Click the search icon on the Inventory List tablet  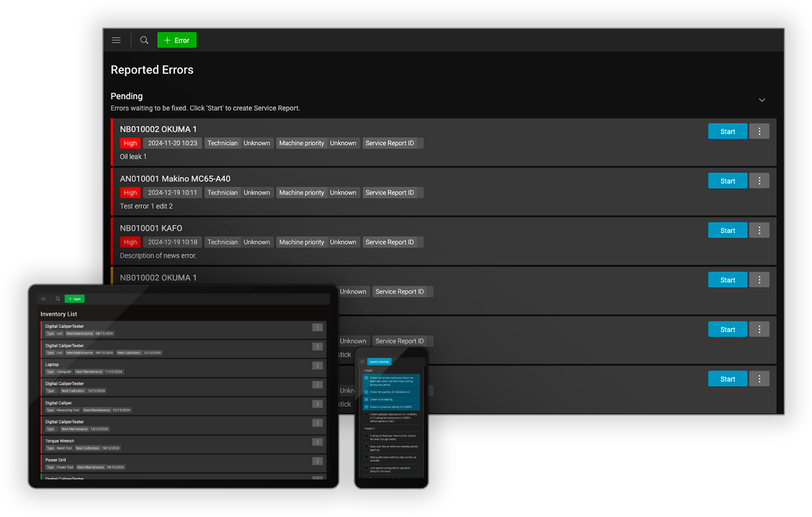[58, 298]
